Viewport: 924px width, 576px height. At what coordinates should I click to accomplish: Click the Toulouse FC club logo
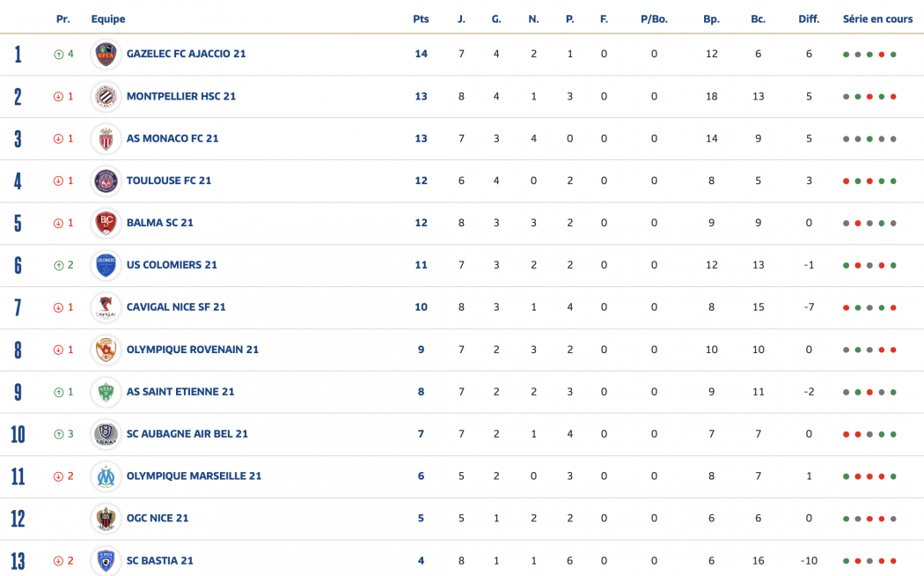pos(106,181)
